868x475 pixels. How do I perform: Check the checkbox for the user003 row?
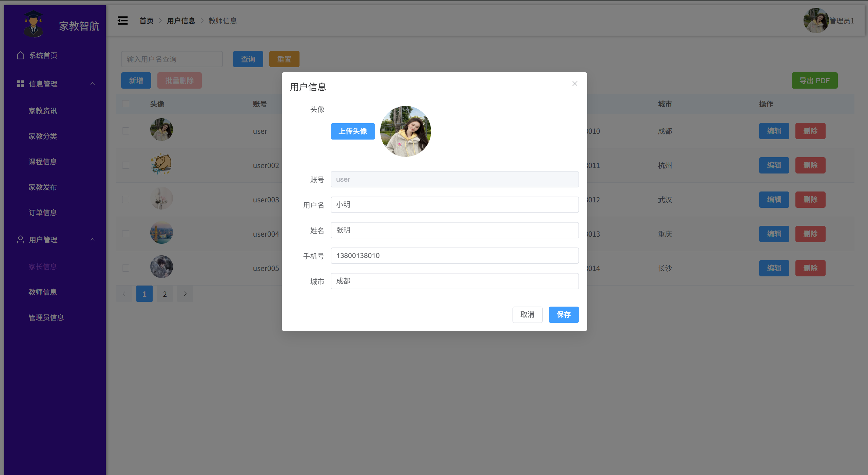click(x=126, y=200)
